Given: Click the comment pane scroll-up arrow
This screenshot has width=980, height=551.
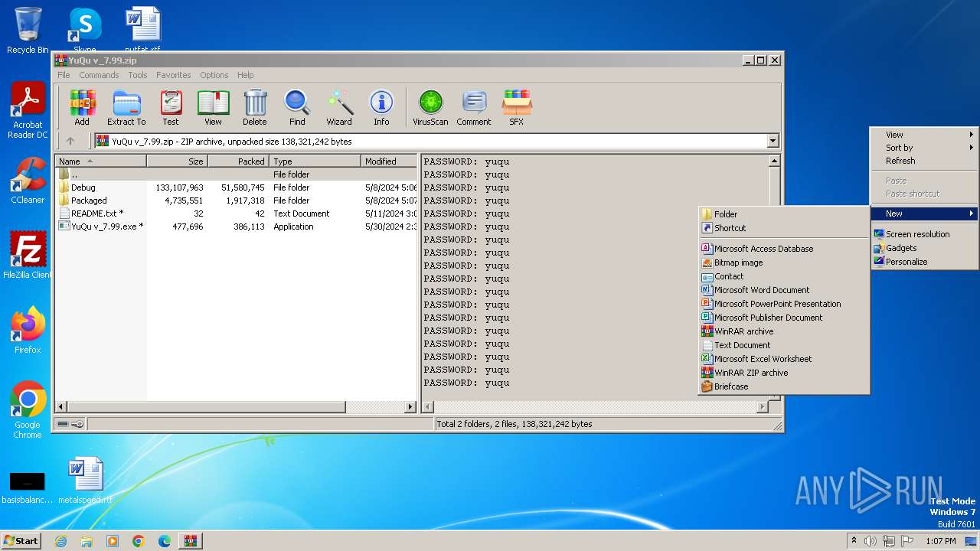Looking at the screenshot, I should pyautogui.click(x=774, y=161).
